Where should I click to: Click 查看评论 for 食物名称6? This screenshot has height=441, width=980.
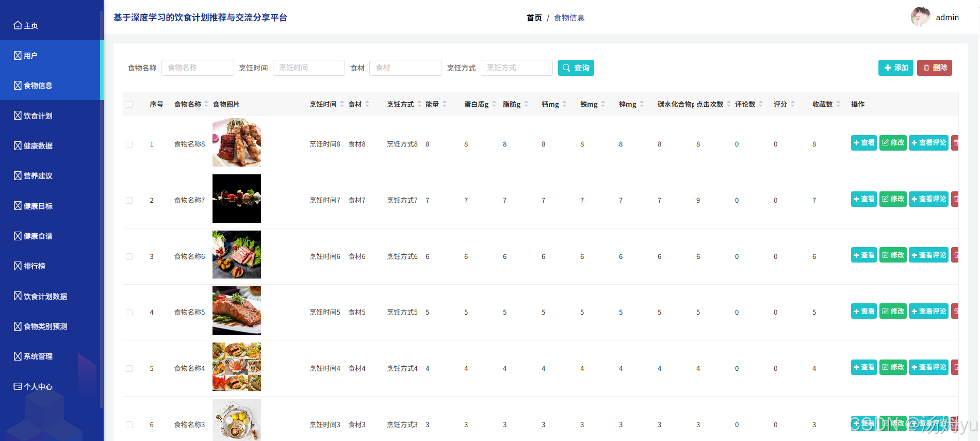pos(928,255)
